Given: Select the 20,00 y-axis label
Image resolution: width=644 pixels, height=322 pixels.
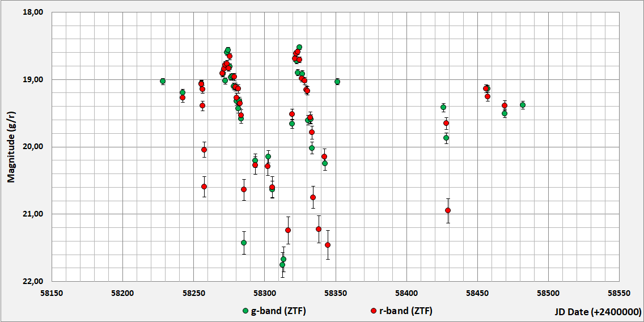Looking at the screenshot, I should click(x=34, y=147).
